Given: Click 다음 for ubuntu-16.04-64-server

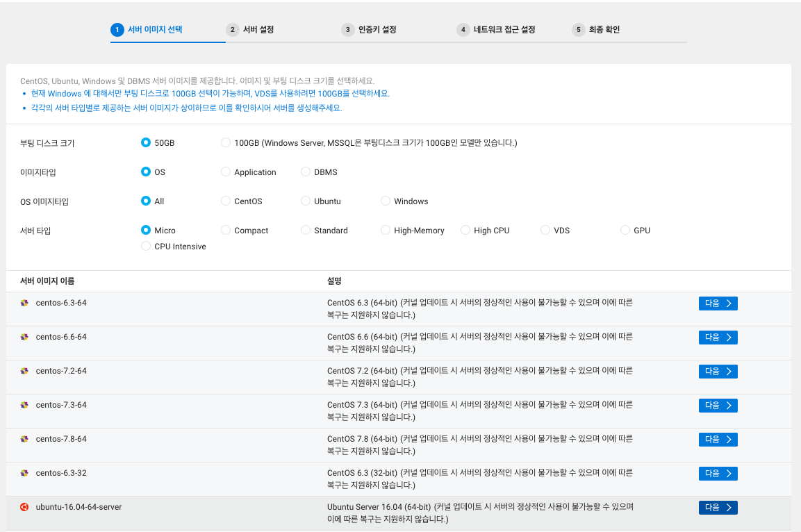Looking at the screenshot, I should pyautogui.click(x=718, y=508).
